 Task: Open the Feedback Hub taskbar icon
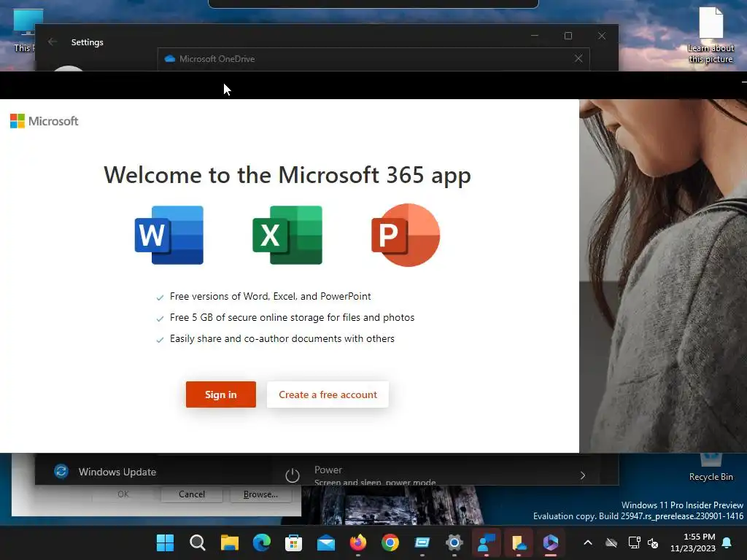tap(487, 542)
